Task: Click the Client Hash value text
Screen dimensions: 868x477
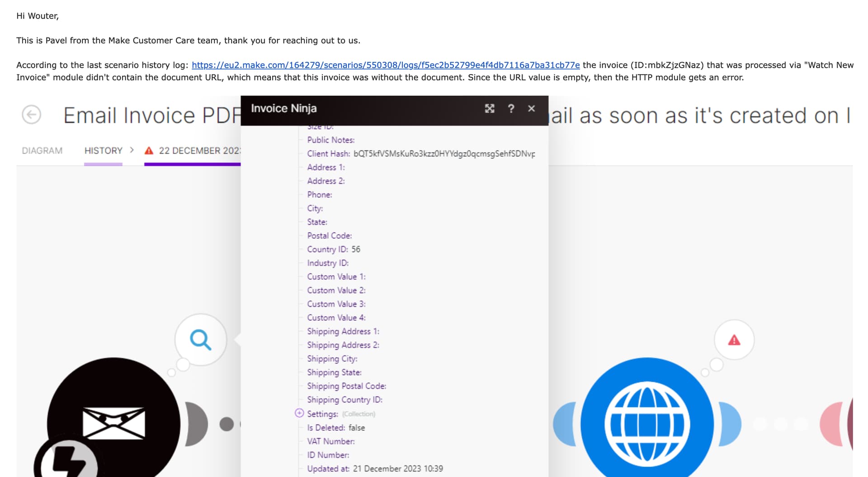Action: 444,154
